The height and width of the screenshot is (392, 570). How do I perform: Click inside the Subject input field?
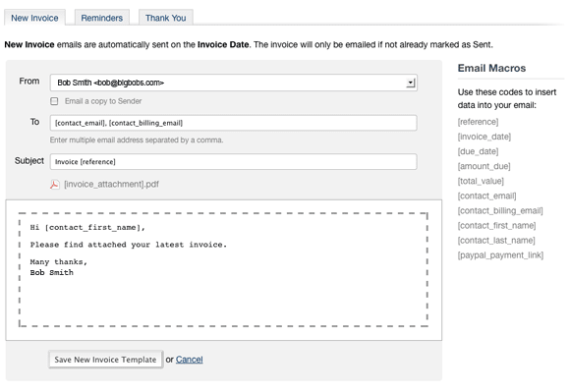tap(233, 162)
